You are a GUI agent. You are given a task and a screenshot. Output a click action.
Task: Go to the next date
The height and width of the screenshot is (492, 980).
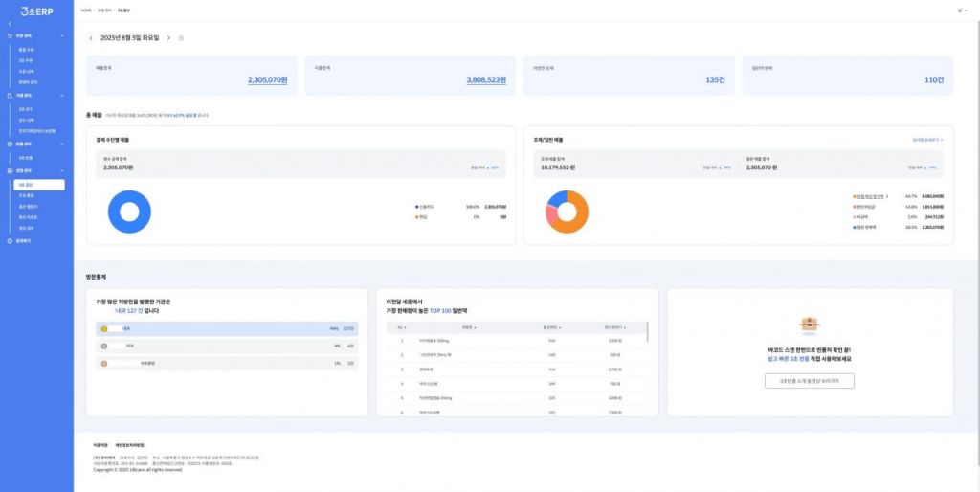pyautogui.click(x=168, y=38)
